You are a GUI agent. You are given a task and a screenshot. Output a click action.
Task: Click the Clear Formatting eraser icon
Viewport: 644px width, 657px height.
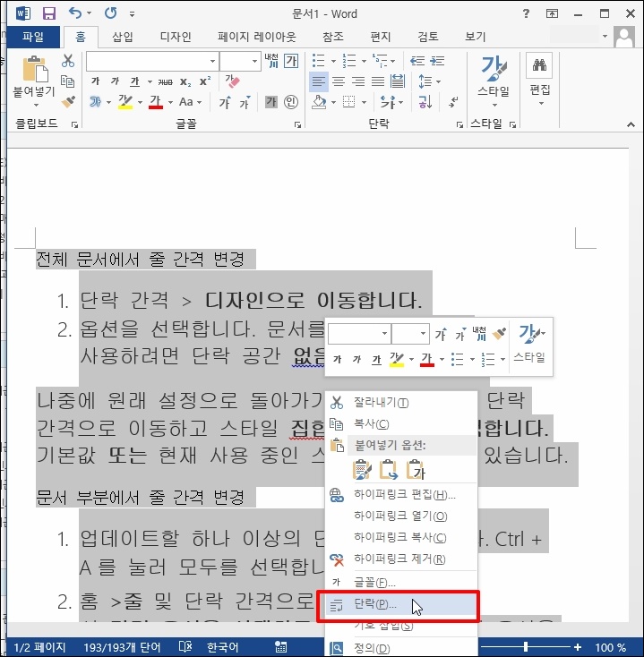pos(232,81)
